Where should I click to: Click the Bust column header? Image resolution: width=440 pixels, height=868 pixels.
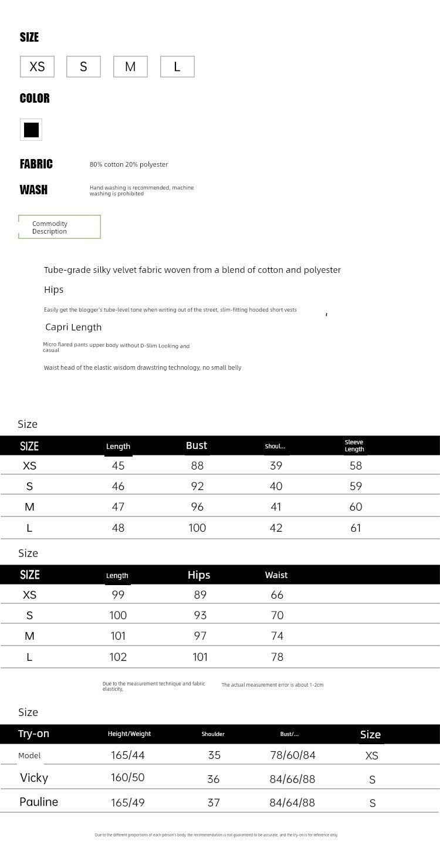[x=197, y=445]
